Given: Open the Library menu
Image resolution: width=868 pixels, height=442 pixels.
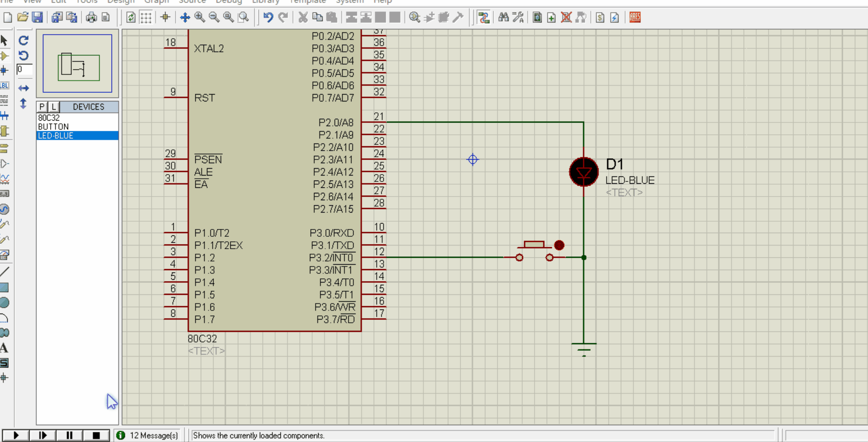Looking at the screenshot, I should 265,2.
